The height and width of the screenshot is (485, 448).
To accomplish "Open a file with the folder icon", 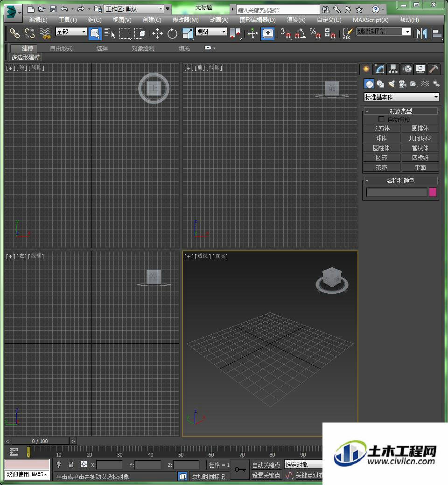I will [42, 9].
